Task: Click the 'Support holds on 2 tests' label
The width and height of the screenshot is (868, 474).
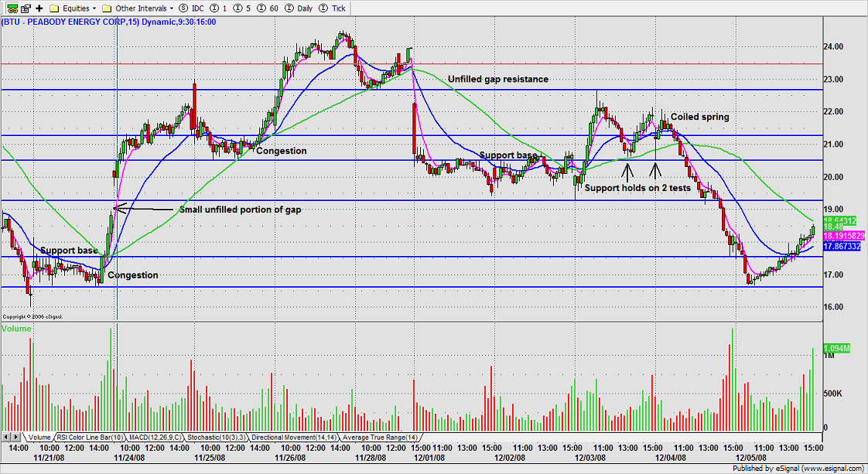Action: tap(637, 188)
